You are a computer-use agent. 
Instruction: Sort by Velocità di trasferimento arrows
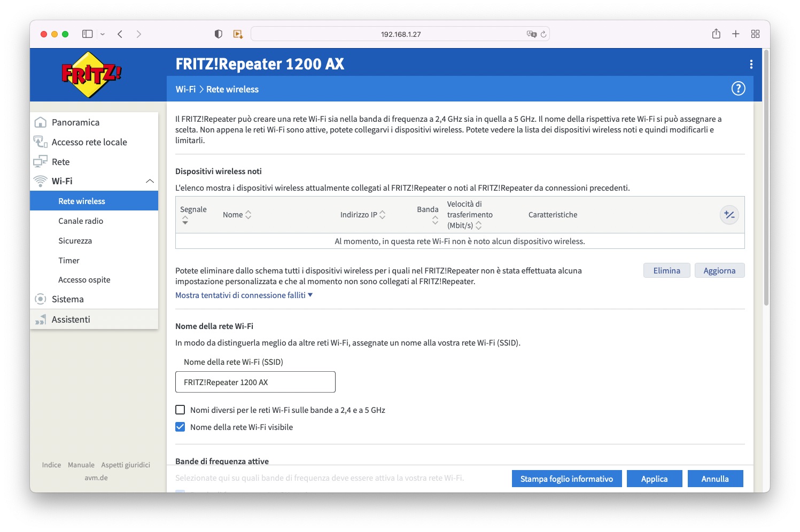[478, 225]
